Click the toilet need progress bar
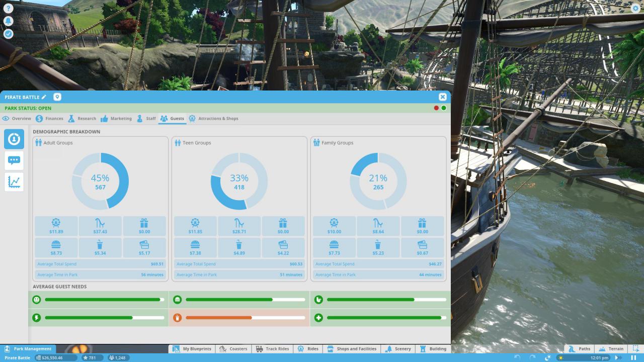 pos(386,300)
